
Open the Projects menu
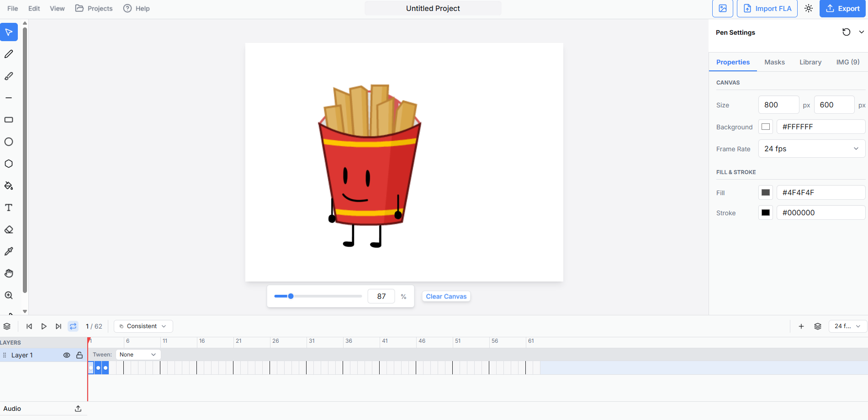94,8
